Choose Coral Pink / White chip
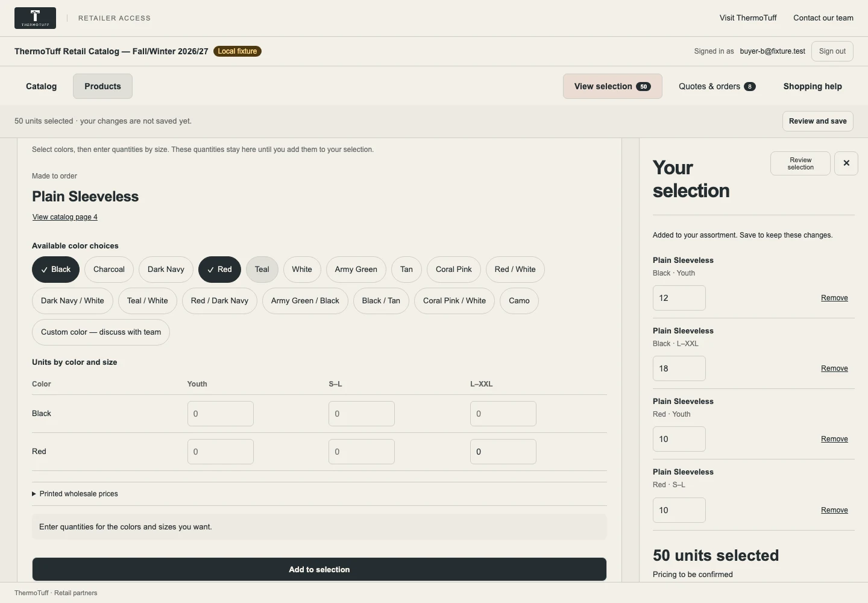The width and height of the screenshot is (868, 603). point(454,301)
